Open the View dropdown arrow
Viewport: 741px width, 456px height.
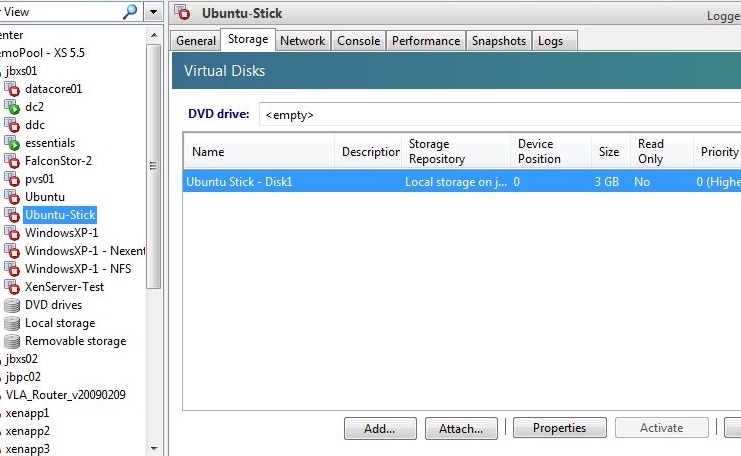tap(153, 12)
